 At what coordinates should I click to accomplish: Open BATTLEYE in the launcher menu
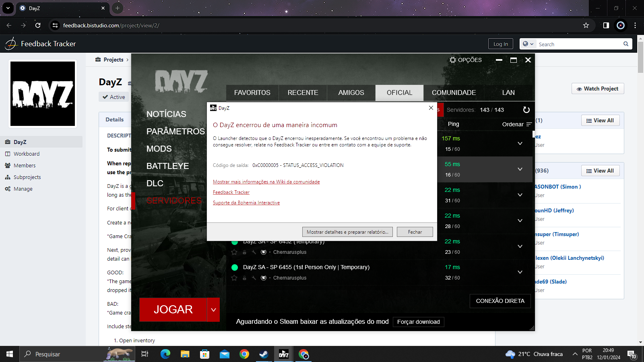[x=167, y=166]
